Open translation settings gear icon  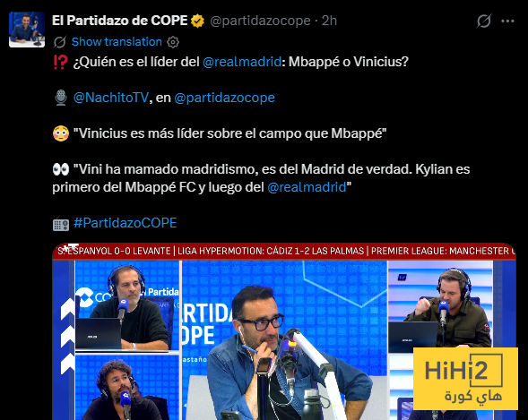tap(173, 42)
